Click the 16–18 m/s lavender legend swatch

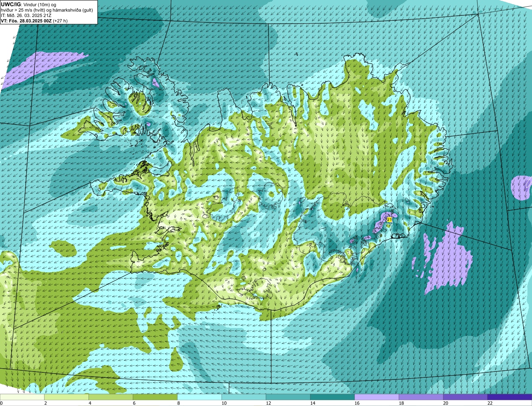(377, 397)
